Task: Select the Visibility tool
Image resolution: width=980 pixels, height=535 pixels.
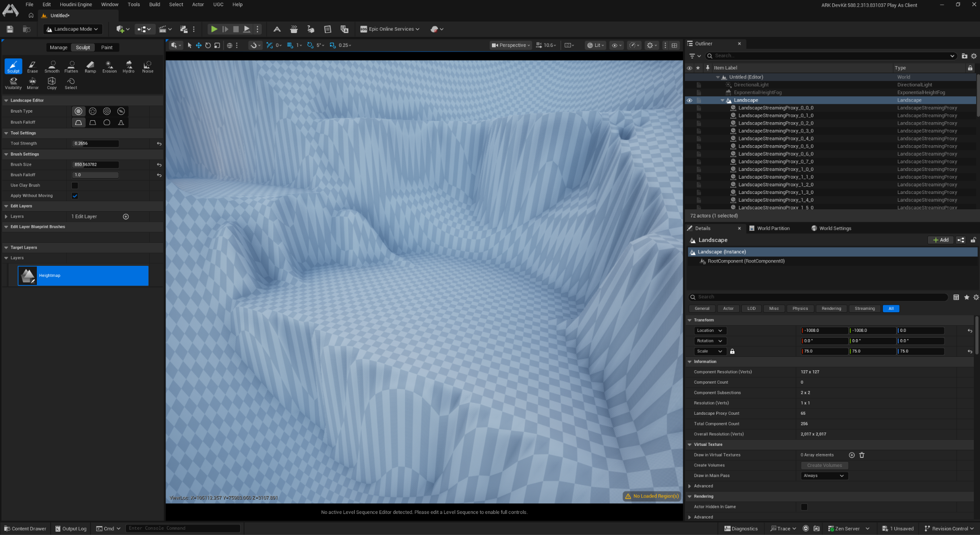Action: [x=13, y=83]
